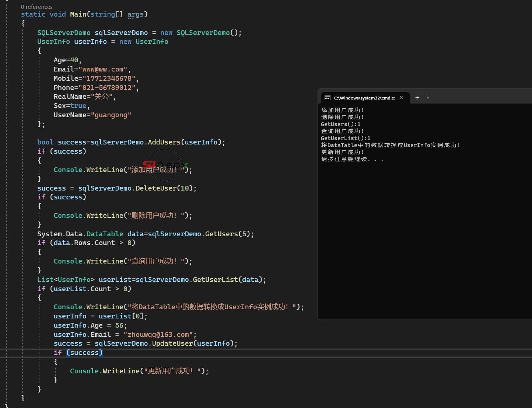Click 'GetUserList():1' line in terminal output
The width and height of the screenshot is (532, 408).
click(346, 138)
